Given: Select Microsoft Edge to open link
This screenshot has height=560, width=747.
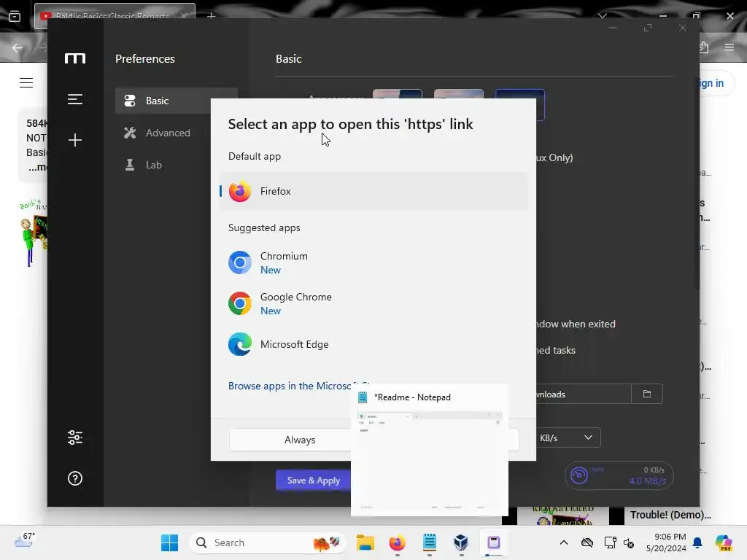Looking at the screenshot, I should coord(374,344).
